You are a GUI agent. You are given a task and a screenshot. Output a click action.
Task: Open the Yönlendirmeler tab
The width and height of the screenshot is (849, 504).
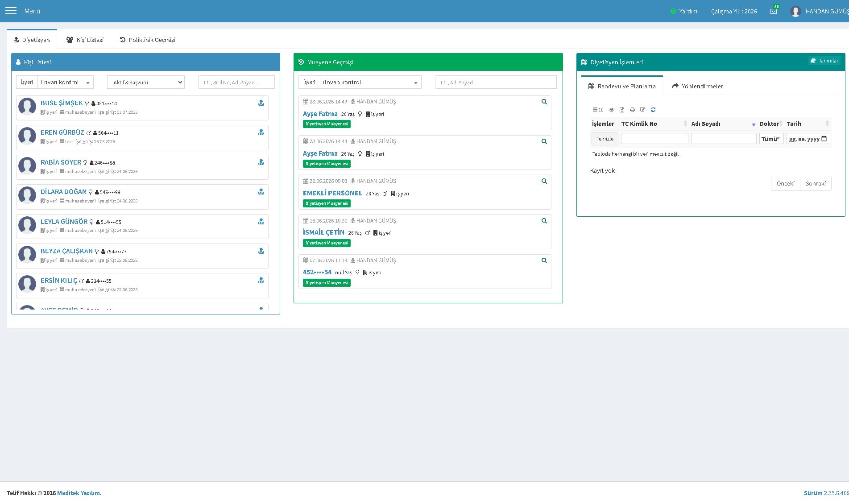pos(698,86)
